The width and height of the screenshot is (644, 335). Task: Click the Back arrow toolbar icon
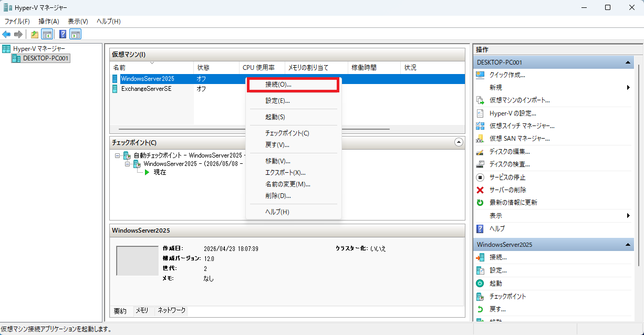6,34
